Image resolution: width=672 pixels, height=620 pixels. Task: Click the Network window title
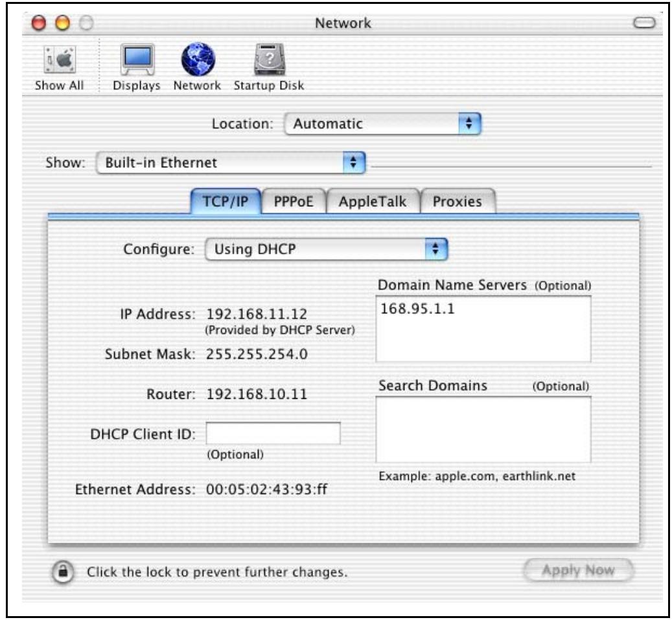[343, 23]
